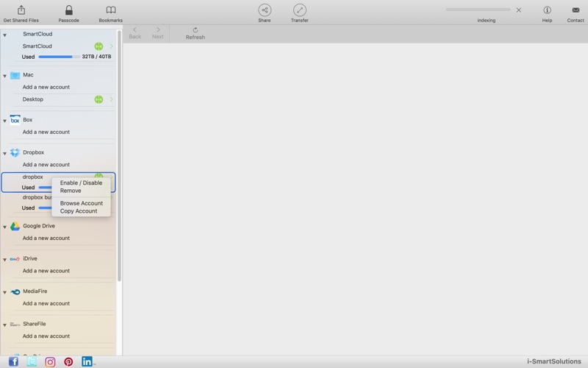Open the Facebook link icon

(x=13, y=361)
